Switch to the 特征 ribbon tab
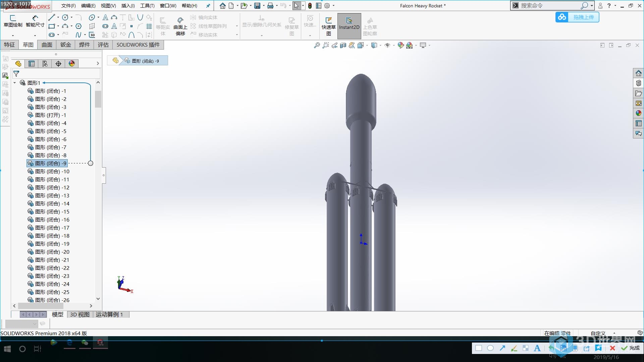 9,45
